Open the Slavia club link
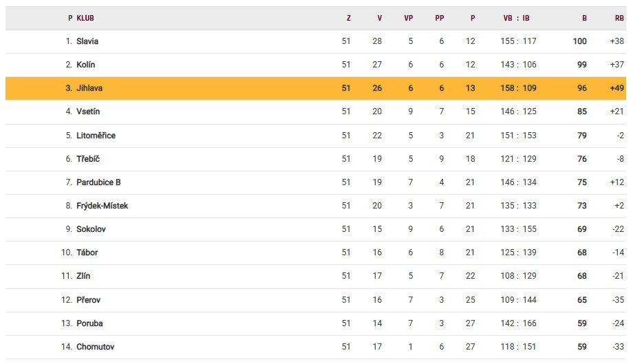 (87, 41)
